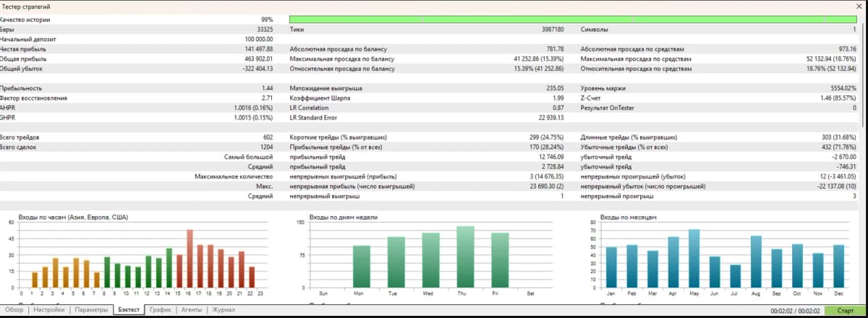This screenshot has height=318, width=868.
Task: Click the Начальный депозит value 100 000.00
Action: tap(259, 39)
